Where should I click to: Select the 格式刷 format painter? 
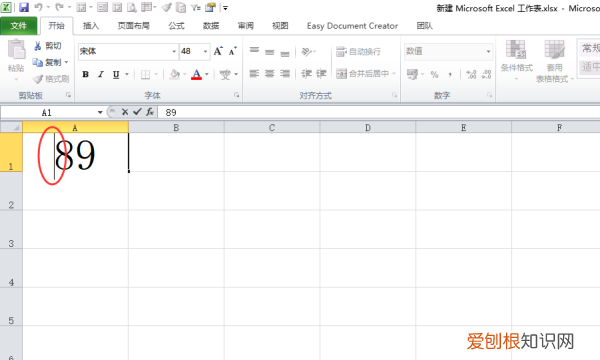(51, 79)
